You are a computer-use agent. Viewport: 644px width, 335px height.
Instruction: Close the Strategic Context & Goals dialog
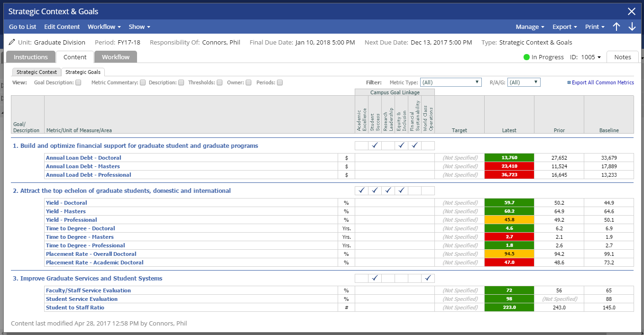[631, 11]
